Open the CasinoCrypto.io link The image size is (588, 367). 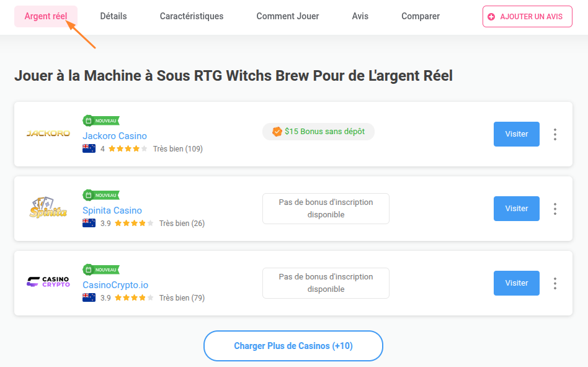coord(115,285)
